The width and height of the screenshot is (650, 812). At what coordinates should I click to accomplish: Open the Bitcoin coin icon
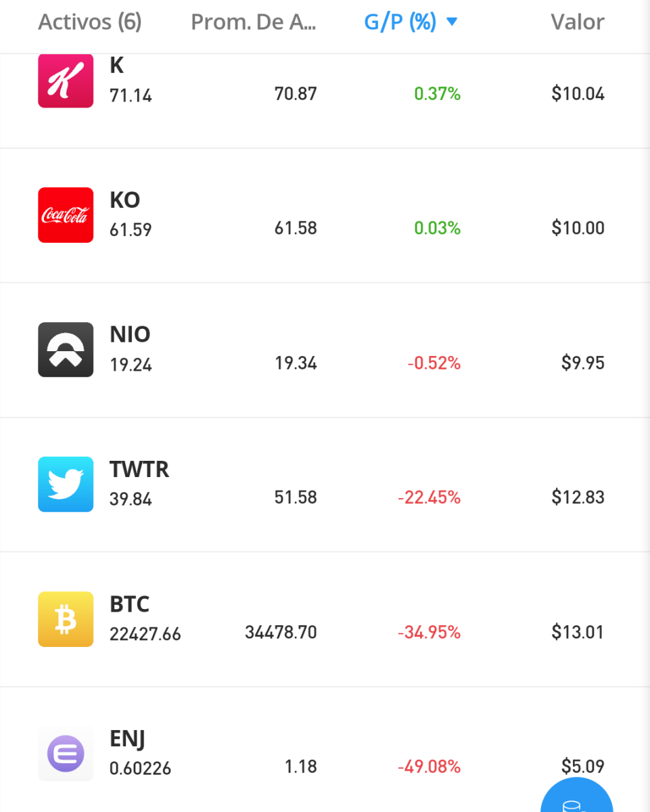(66, 619)
